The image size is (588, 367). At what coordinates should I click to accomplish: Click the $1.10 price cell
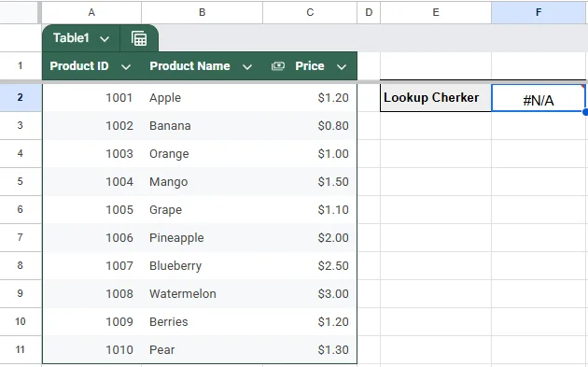tap(310, 210)
